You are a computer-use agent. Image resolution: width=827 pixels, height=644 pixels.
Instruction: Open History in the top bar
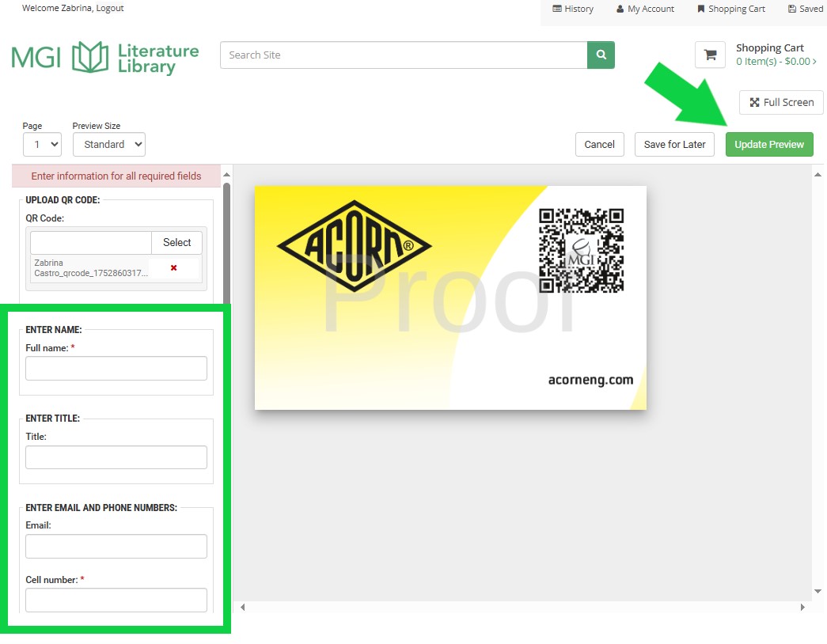[x=573, y=9]
